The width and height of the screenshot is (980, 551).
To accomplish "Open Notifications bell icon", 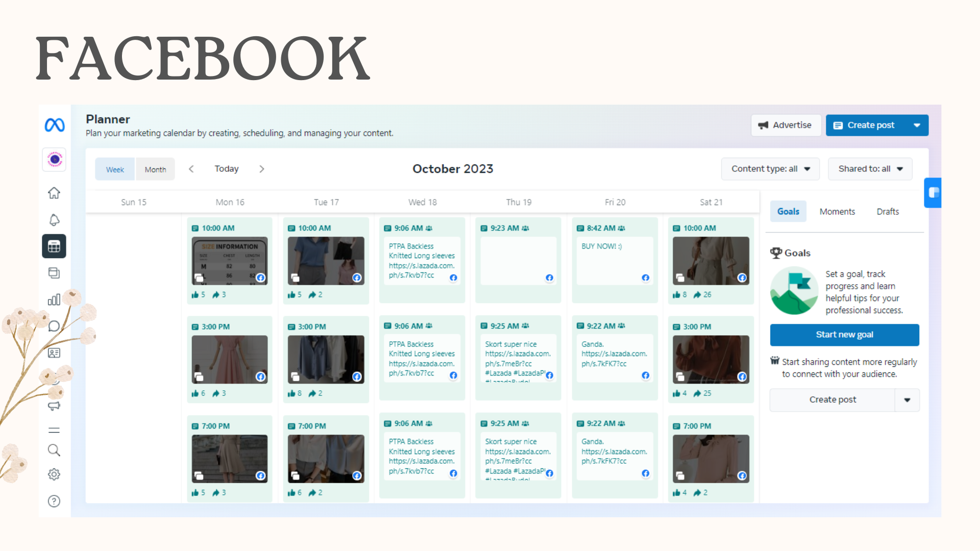I will click(54, 220).
